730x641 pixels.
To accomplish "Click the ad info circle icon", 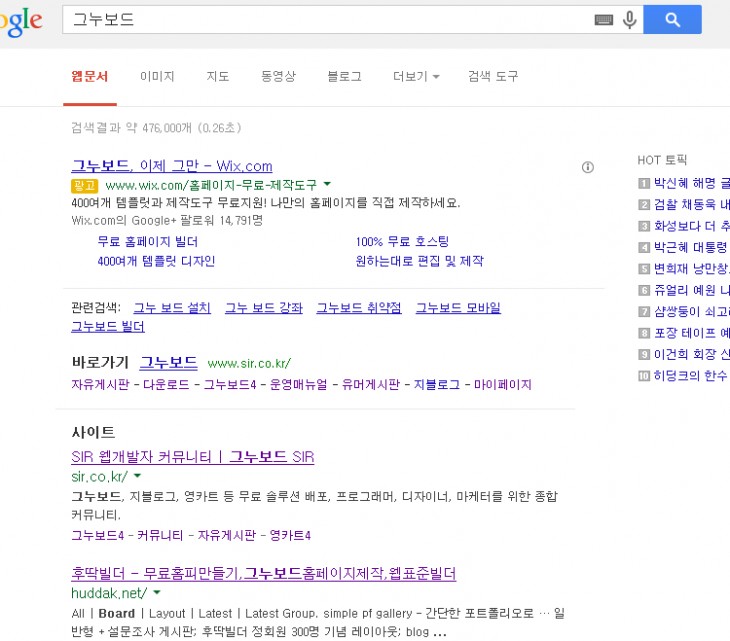I will tap(588, 167).
